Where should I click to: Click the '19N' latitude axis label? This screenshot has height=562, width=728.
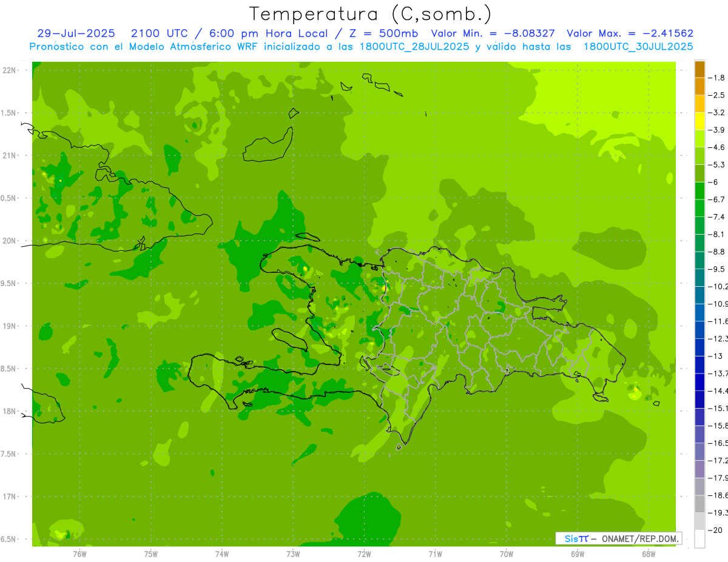tap(10, 326)
